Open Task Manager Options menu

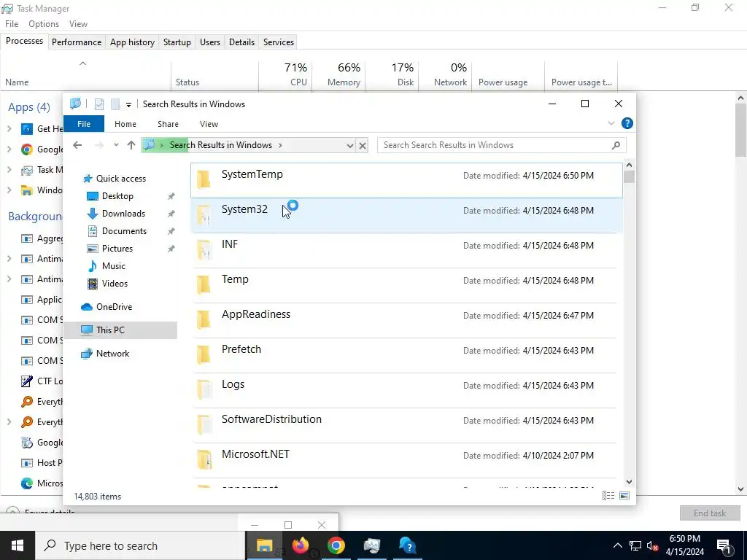click(x=43, y=24)
